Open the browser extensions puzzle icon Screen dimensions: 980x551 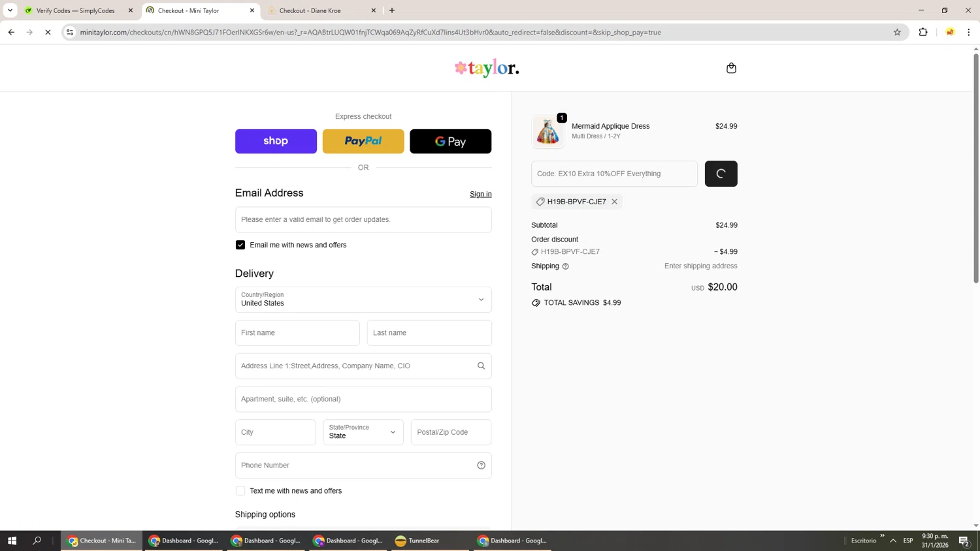(923, 32)
